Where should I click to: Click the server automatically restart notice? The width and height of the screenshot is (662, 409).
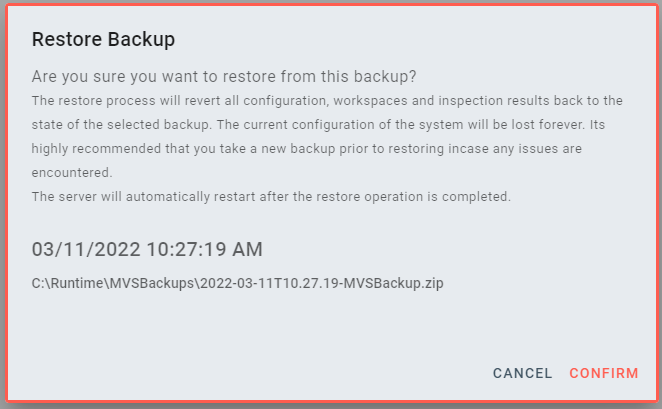click(x=271, y=196)
